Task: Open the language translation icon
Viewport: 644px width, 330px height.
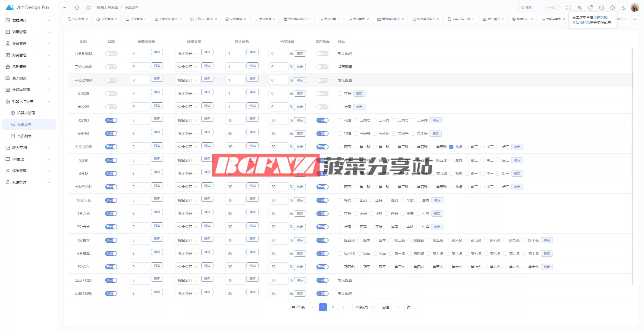Action: (579, 8)
